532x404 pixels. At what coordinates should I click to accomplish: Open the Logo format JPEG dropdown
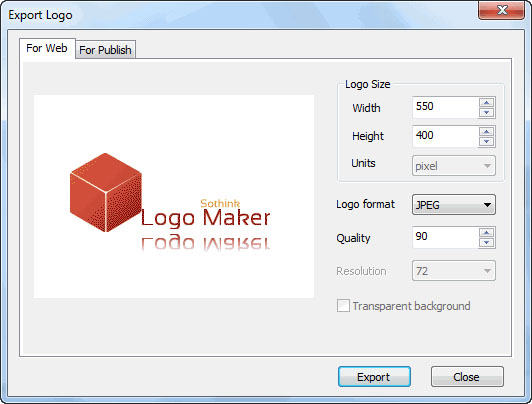[x=454, y=205]
